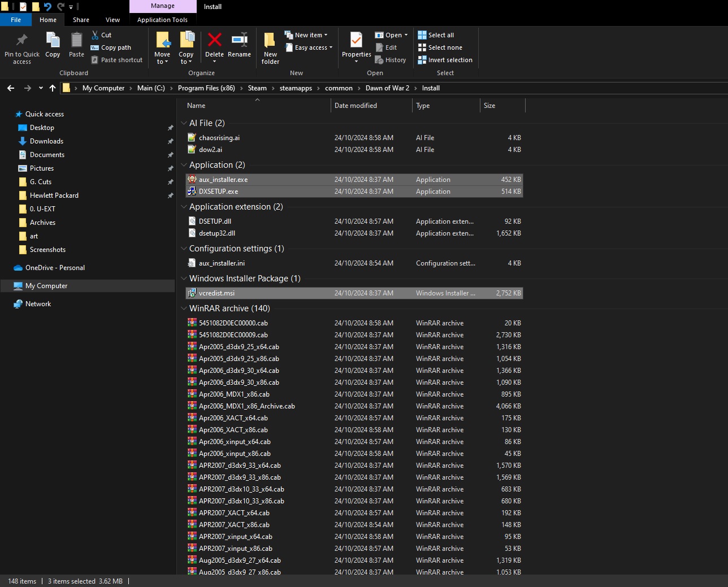Go back with the left arrow
Screen dimensions: 728x587
(x=11, y=88)
